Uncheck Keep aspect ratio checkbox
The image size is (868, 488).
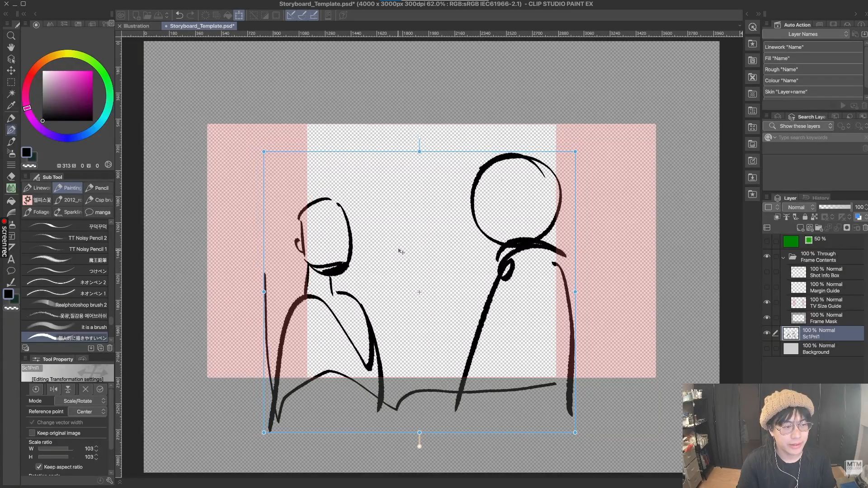39,467
